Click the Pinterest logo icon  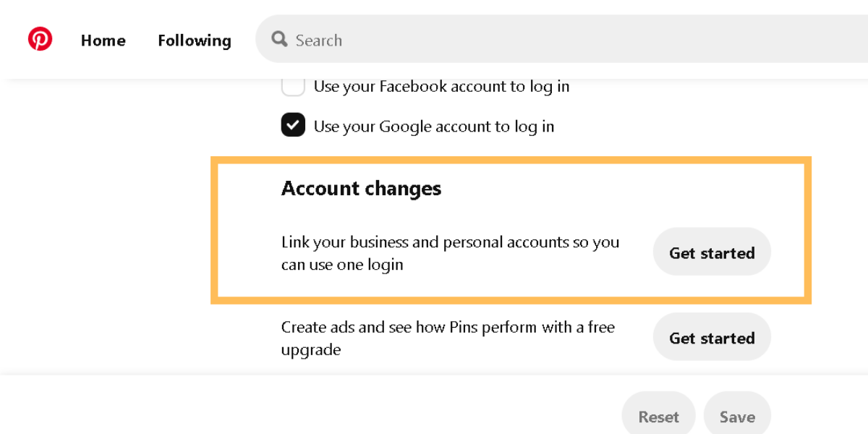click(x=41, y=39)
